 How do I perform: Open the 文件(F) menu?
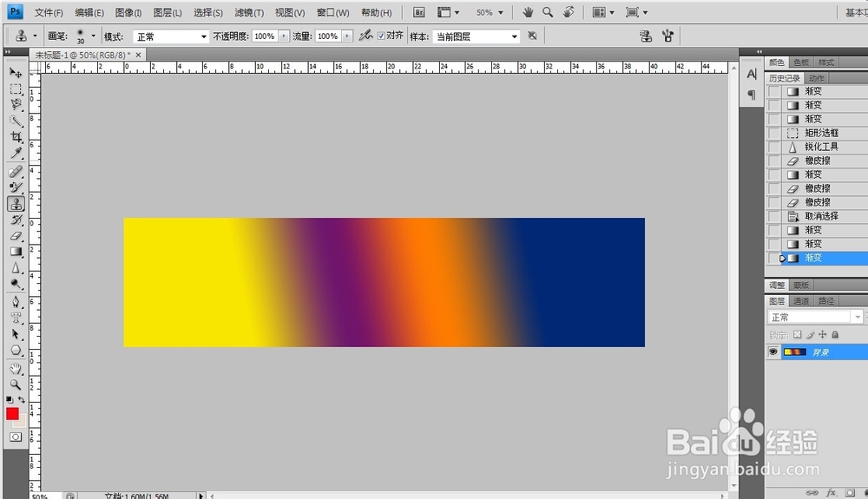click(x=49, y=12)
